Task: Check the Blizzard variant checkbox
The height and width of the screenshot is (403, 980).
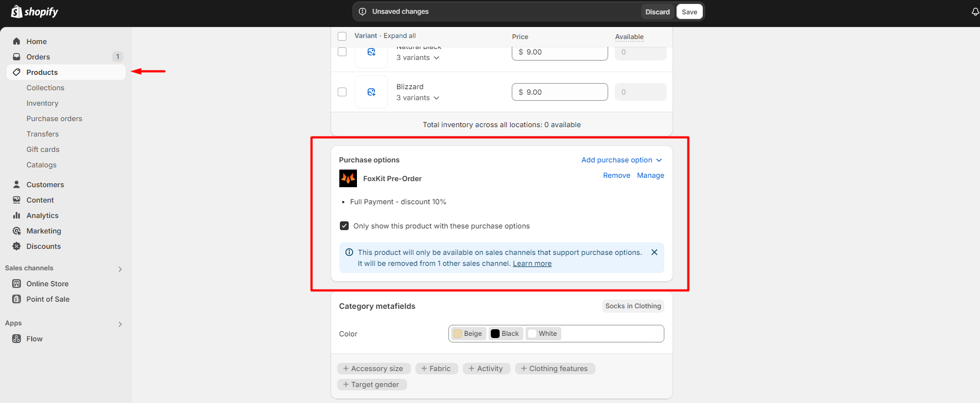Action: (x=342, y=92)
